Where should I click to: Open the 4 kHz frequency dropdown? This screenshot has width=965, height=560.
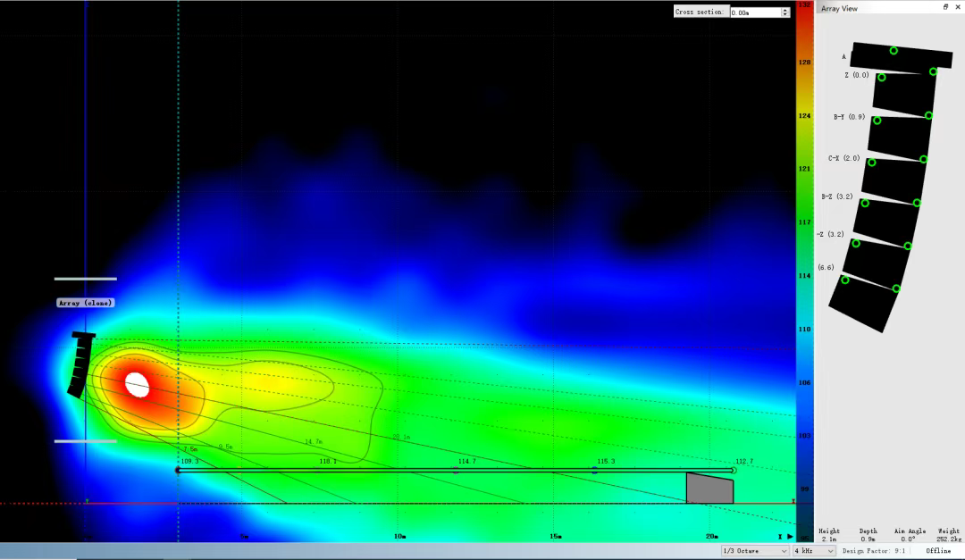coord(813,551)
